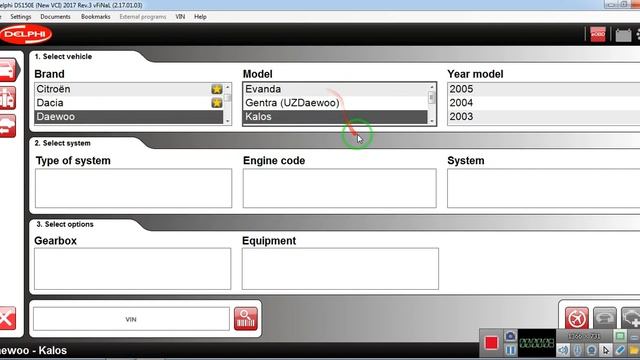Screen dimensions: 640x360
Task: Click the red flight recorder airplane button
Action: pyautogui.click(x=577, y=318)
